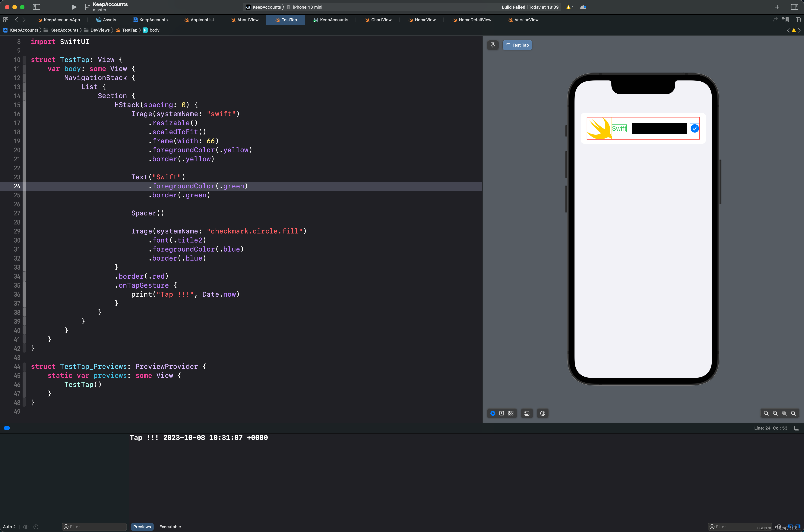Select the Executable console output
The height and width of the screenshot is (532, 804).
coord(170,527)
